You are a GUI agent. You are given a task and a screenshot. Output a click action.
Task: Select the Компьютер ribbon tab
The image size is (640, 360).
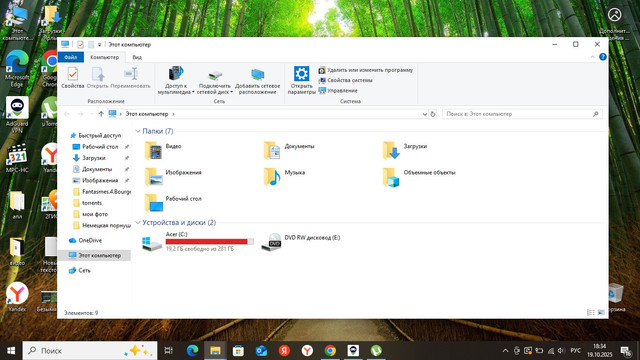(x=104, y=57)
